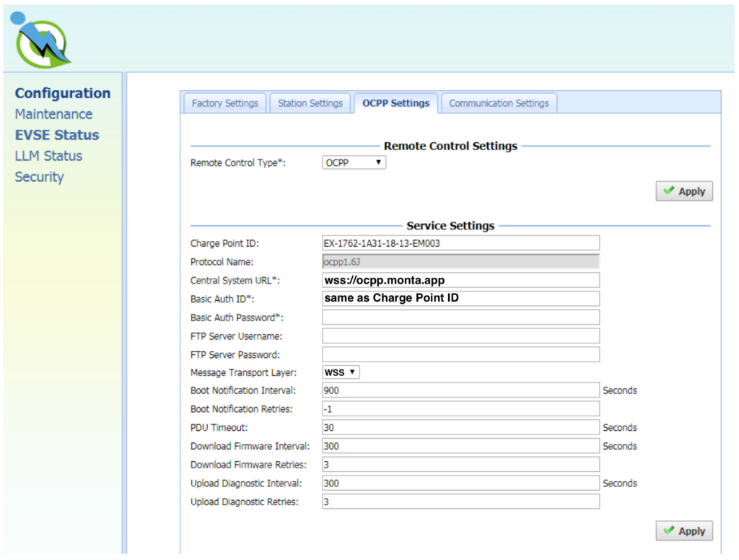Click the Protocol Name field

(x=461, y=262)
